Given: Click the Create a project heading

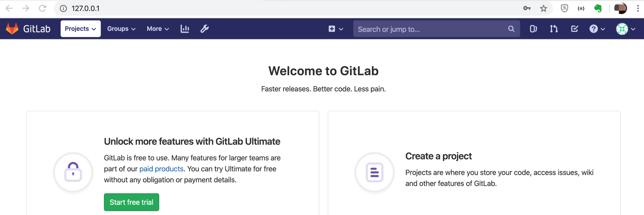Looking at the screenshot, I should pos(438,156).
